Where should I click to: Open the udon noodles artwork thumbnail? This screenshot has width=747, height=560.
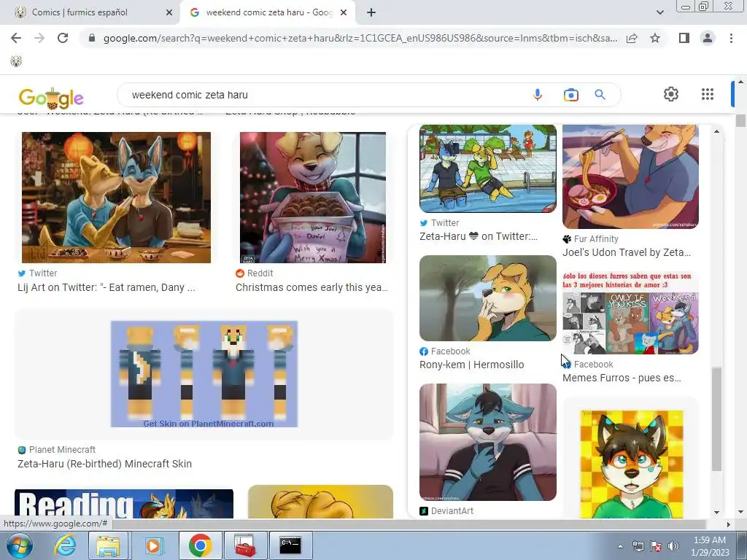click(x=630, y=176)
